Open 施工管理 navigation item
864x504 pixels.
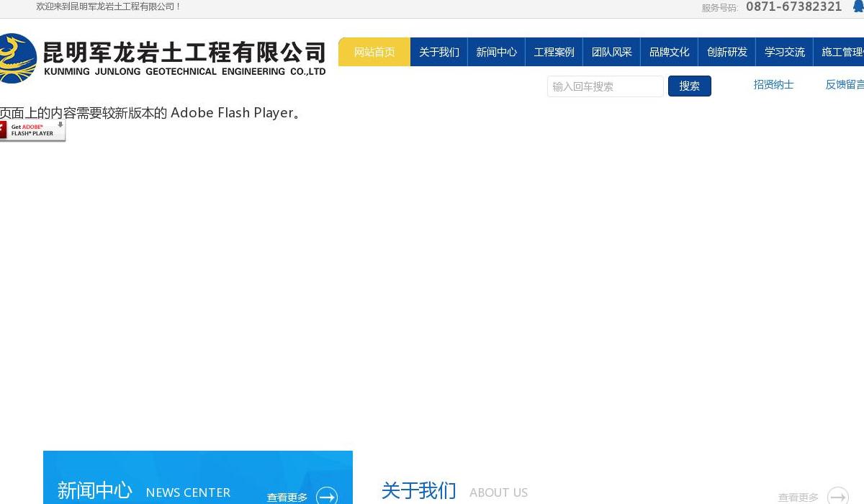(840, 52)
